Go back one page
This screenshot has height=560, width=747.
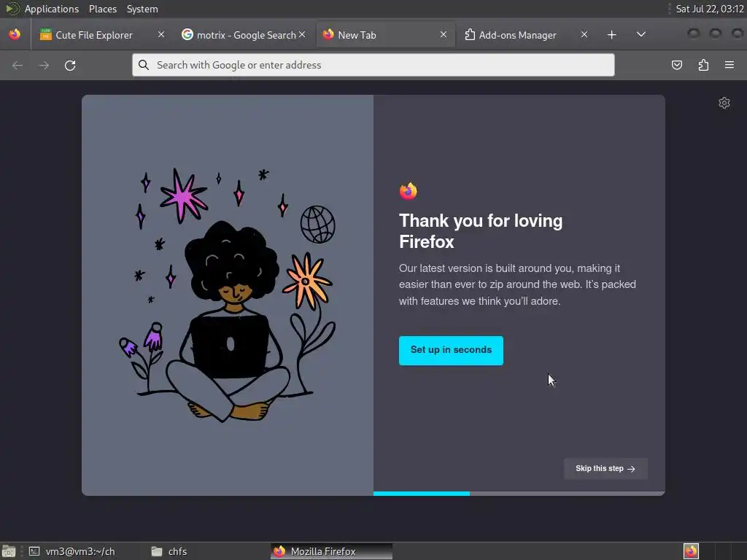pyautogui.click(x=18, y=65)
